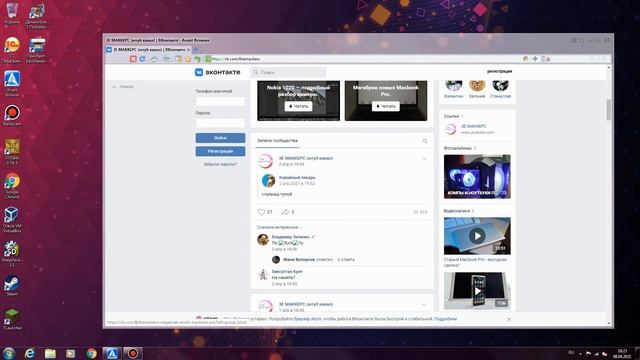Click the 'Регистрация' button under login
The image size is (640, 360).
220,151
